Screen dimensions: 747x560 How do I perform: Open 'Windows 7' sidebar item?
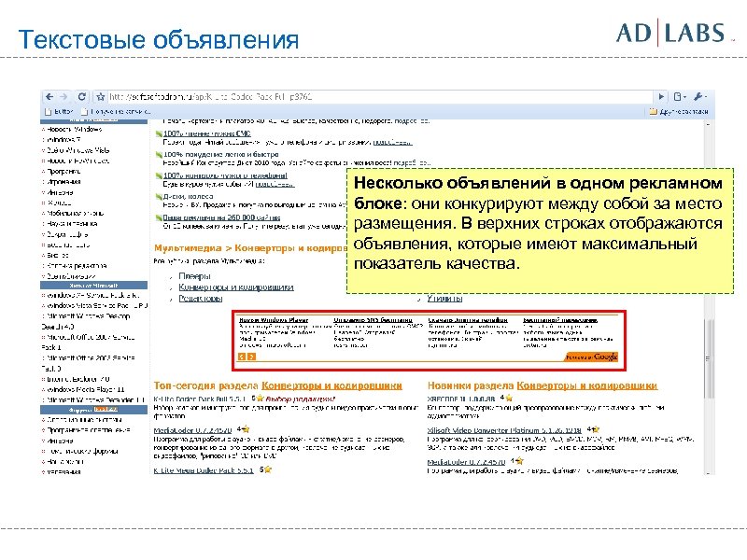pos(63,140)
